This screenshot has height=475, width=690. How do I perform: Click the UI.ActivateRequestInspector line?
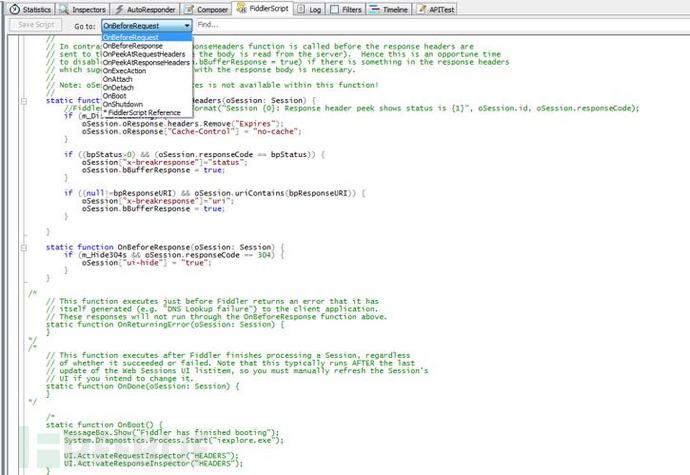(151, 456)
